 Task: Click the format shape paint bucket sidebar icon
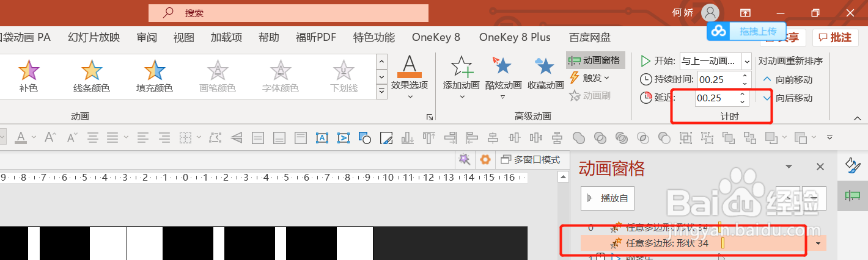tap(852, 164)
